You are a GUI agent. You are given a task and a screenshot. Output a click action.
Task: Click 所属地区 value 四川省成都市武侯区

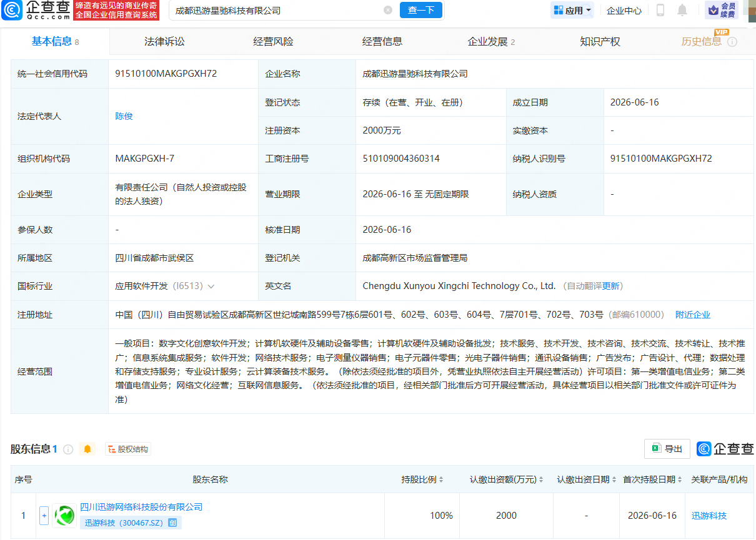pyautogui.click(x=155, y=258)
